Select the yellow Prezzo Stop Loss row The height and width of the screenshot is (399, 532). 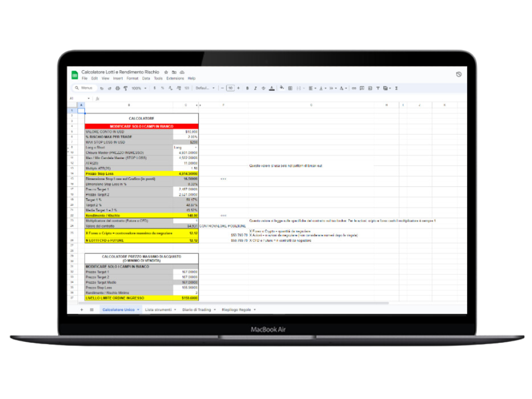(141, 174)
